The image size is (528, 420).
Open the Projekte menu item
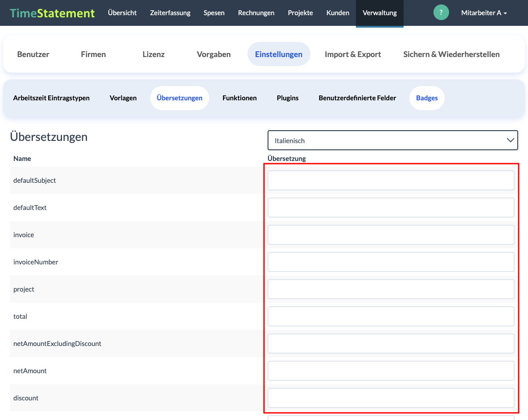tap(301, 13)
